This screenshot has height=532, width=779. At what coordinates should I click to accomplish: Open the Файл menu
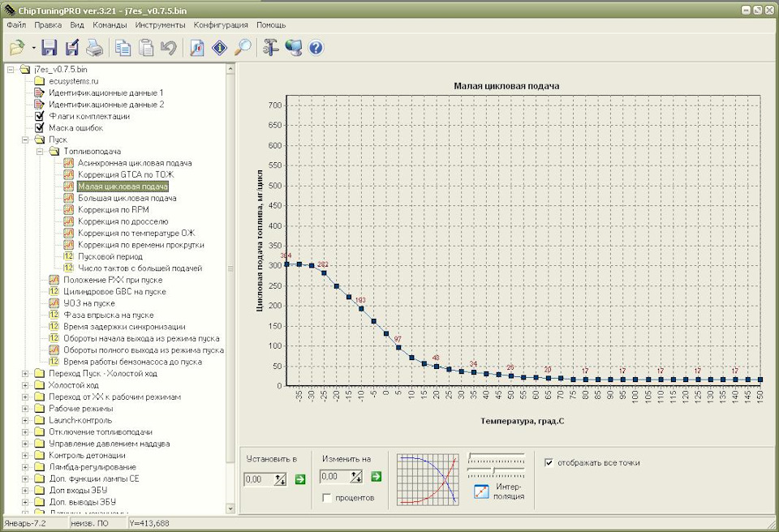pos(16,25)
